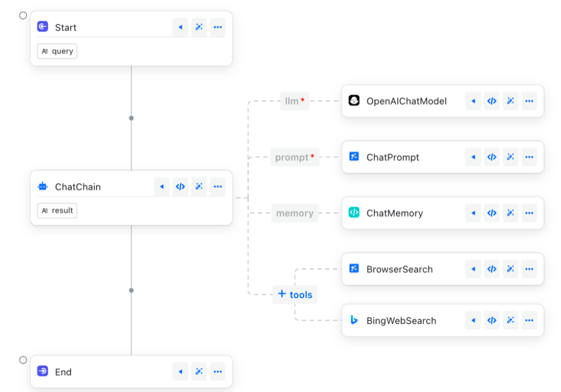
Task: Open the more options menu on ChatChain
Action: pyautogui.click(x=218, y=187)
